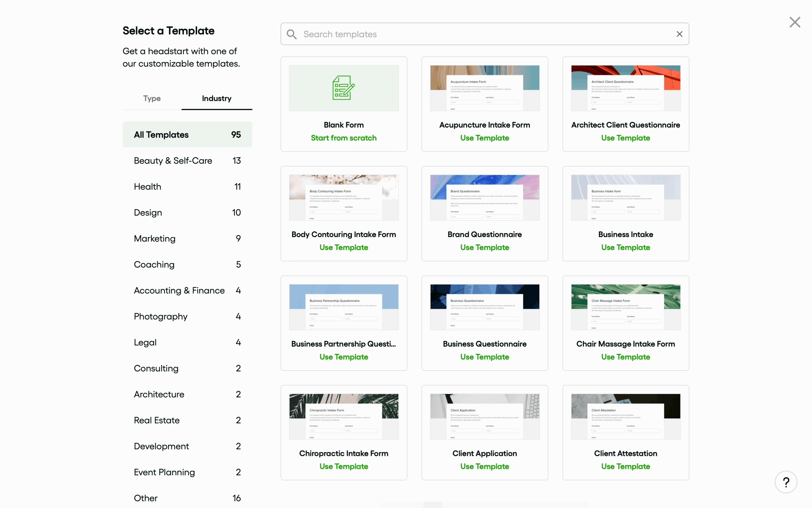Switch to the Type tab
The height and width of the screenshot is (508, 812).
tap(152, 98)
